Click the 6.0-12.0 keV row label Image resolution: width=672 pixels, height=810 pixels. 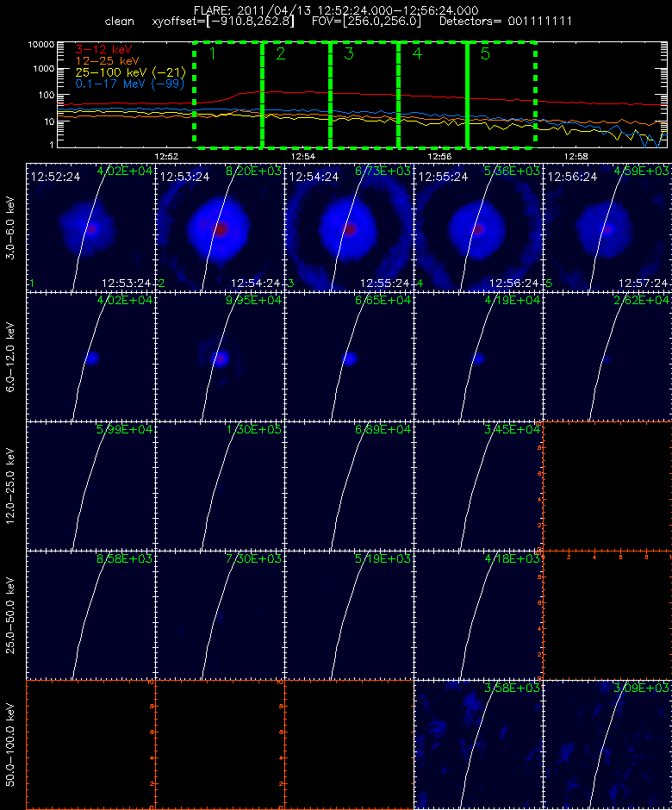tap(11, 357)
